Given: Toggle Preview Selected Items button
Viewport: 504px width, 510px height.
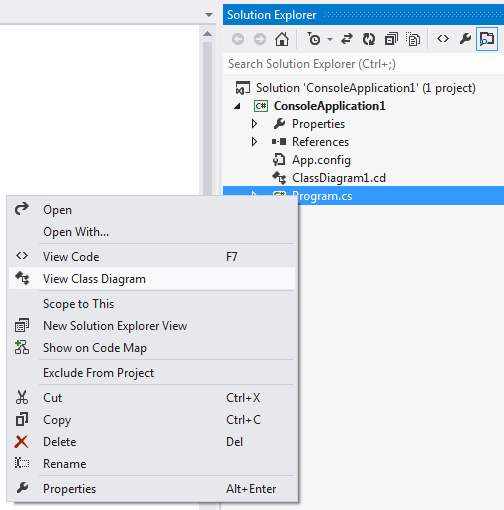Looking at the screenshot, I should pyautogui.click(x=487, y=39).
